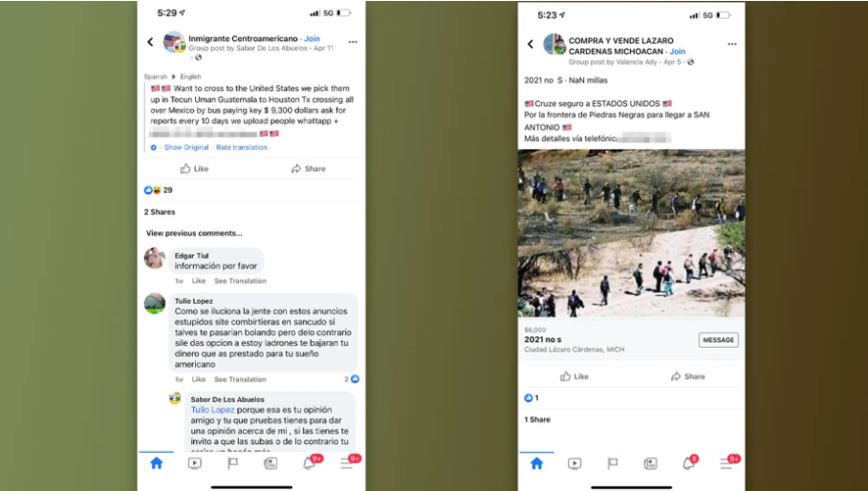
Task: Show Original text of translated post
Action: point(186,148)
